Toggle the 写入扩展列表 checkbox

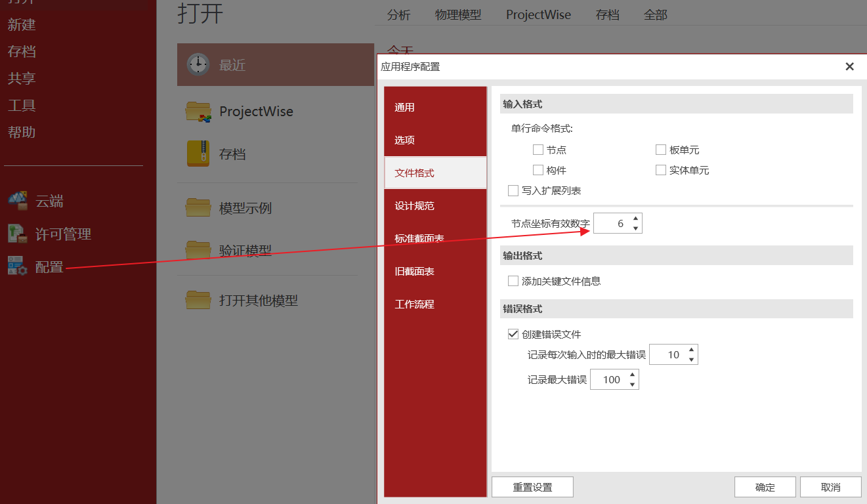(513, 191)
